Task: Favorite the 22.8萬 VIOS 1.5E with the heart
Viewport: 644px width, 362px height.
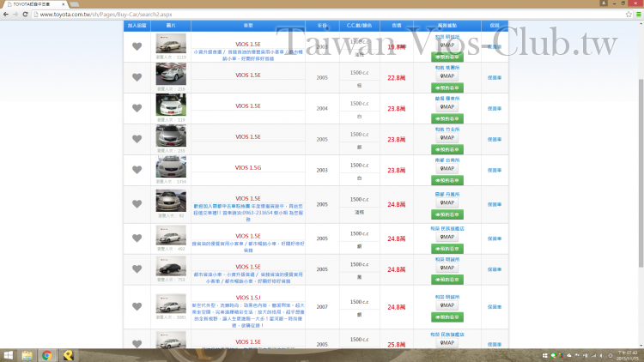Action: click(x=137, y=77)
